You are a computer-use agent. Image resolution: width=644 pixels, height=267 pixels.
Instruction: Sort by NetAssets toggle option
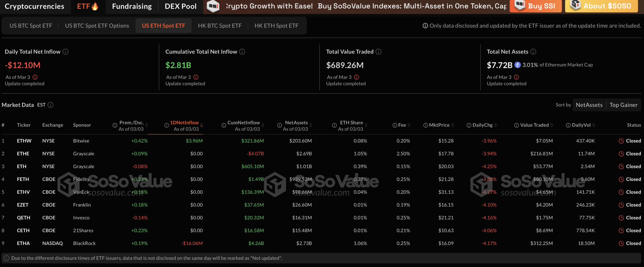589,105
